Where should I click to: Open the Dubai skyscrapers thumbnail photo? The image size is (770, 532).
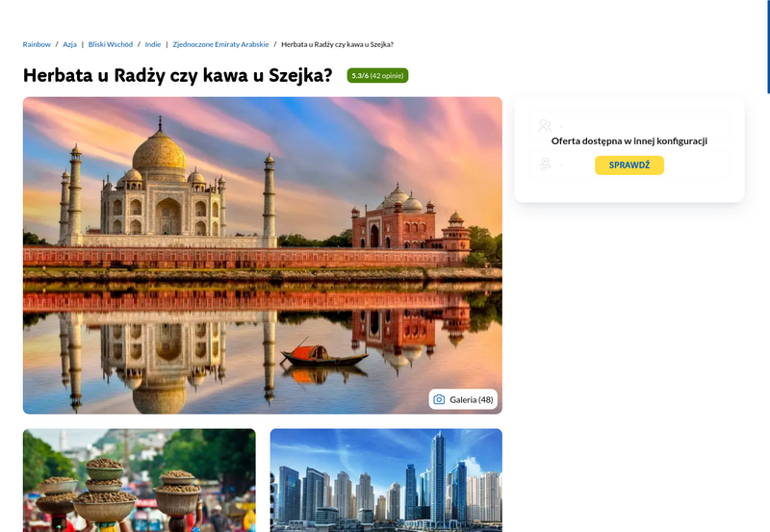[386, 480]
